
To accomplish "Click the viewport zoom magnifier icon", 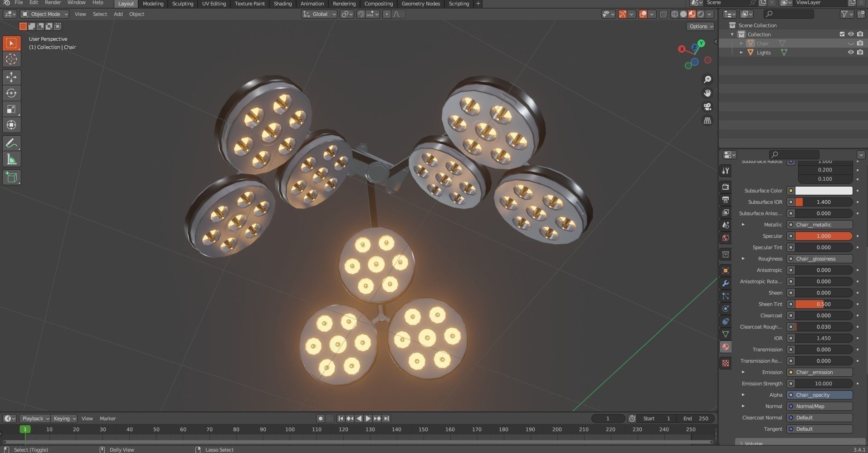I will [x=707, y=79].
